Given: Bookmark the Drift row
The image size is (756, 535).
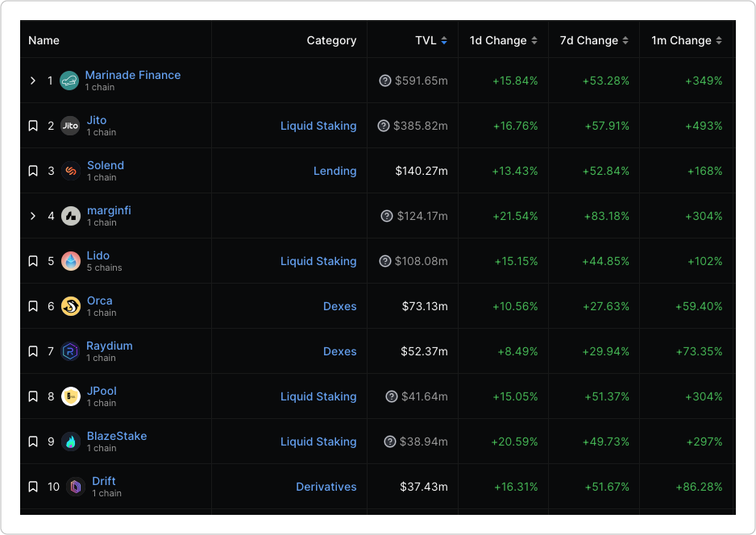Looking at the screenshot, I should pyautogui.click(x=33, y=487).
